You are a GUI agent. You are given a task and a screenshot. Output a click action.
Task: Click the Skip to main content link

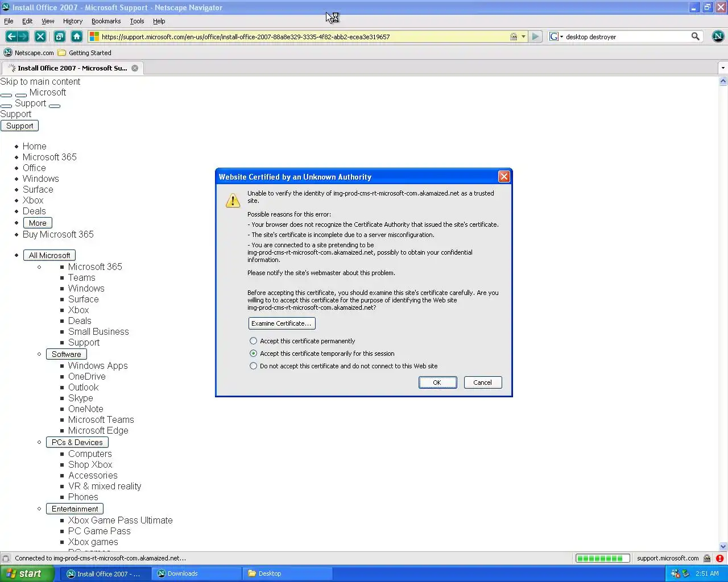click(40, 81)
